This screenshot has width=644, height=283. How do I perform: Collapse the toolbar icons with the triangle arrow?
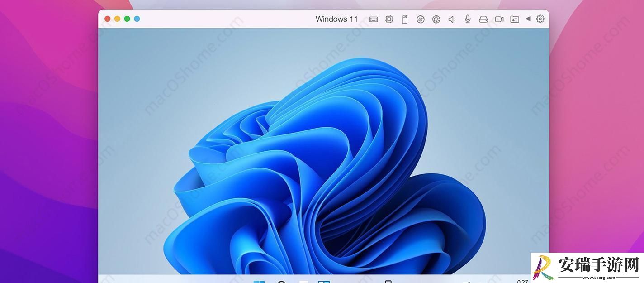click(528, 19)
